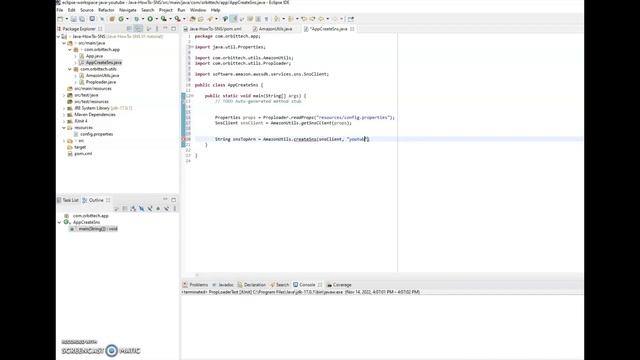Screen dimensions: 640x360
Task: Click the Save All toolbar icon
Action: coord(82,19)
